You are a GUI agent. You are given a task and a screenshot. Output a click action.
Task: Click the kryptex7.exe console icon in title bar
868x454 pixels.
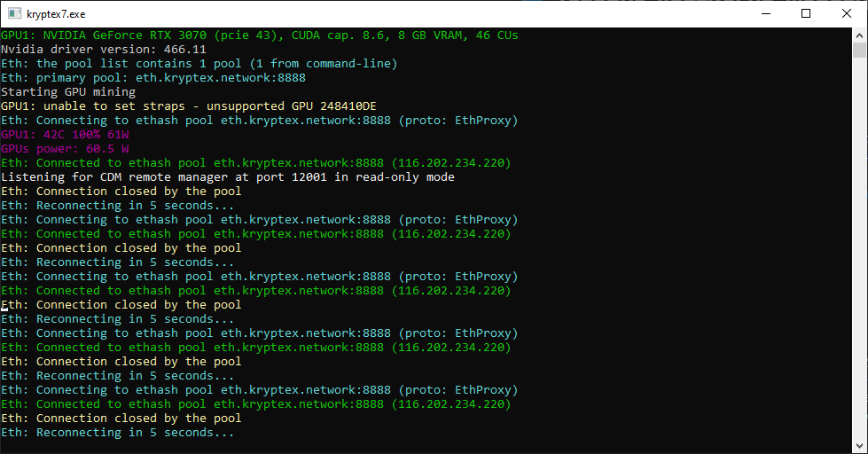click(x=13, y=13)
